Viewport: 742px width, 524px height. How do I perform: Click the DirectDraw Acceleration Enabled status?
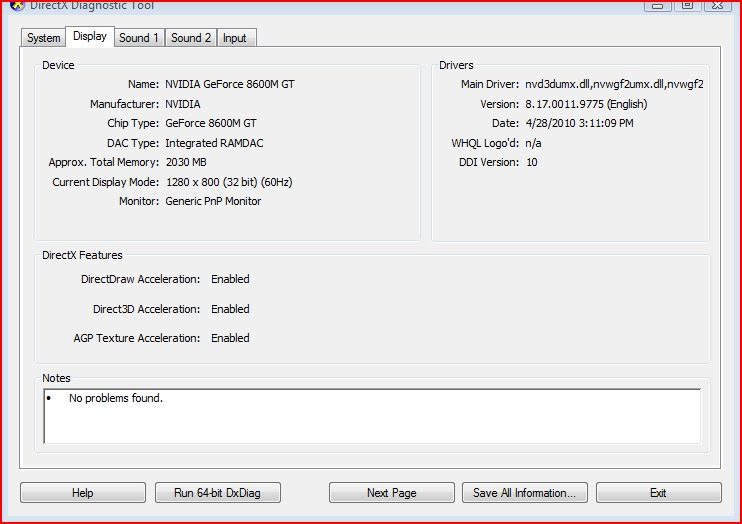[230, 279]
